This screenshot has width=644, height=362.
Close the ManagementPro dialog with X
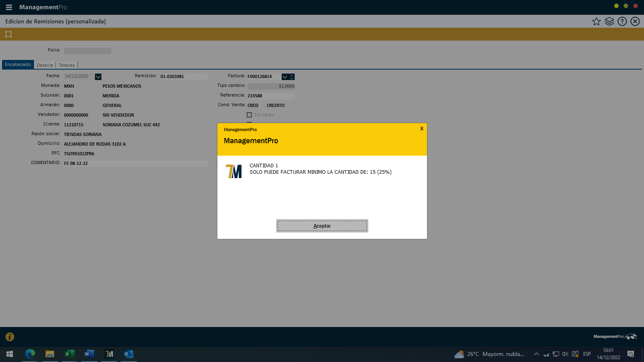tap(422, 129)
